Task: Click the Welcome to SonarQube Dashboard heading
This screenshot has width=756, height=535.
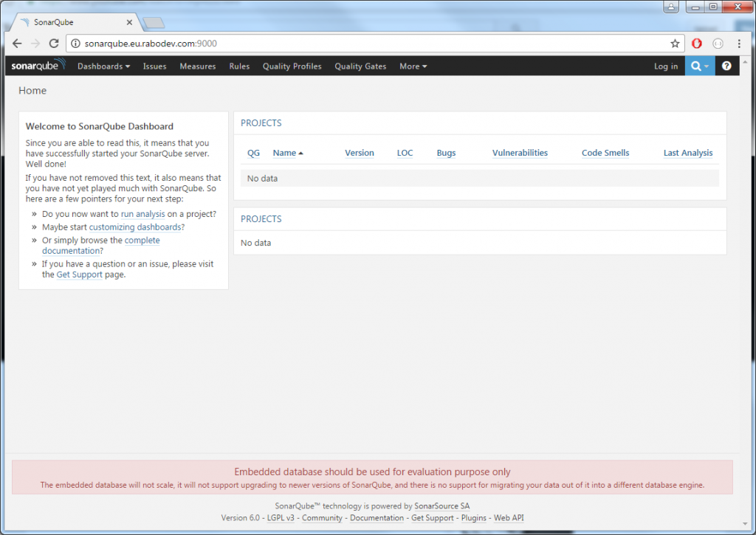Action: point(100,126)
